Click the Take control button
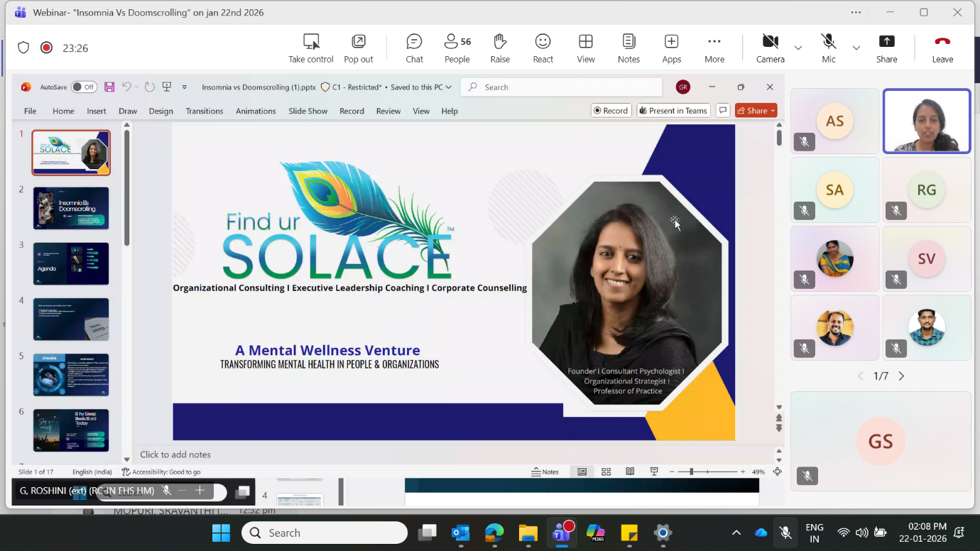This screenshot has width=980, height=551. (x=310, y=48)
